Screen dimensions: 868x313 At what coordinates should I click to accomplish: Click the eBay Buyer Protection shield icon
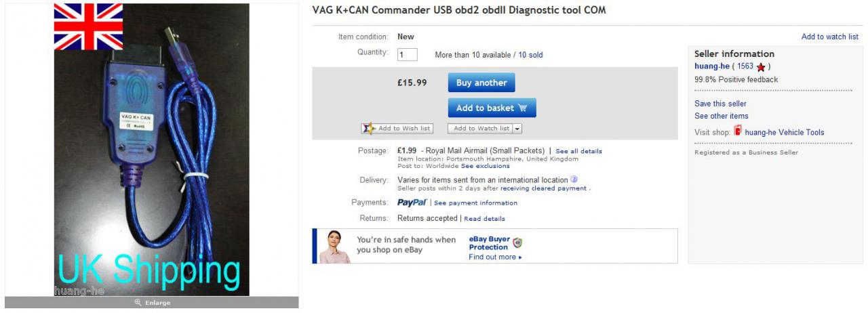(518, 243)
